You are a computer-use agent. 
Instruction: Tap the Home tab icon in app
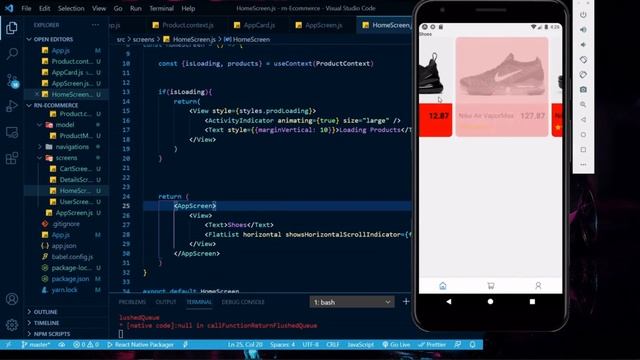(443, 286)
